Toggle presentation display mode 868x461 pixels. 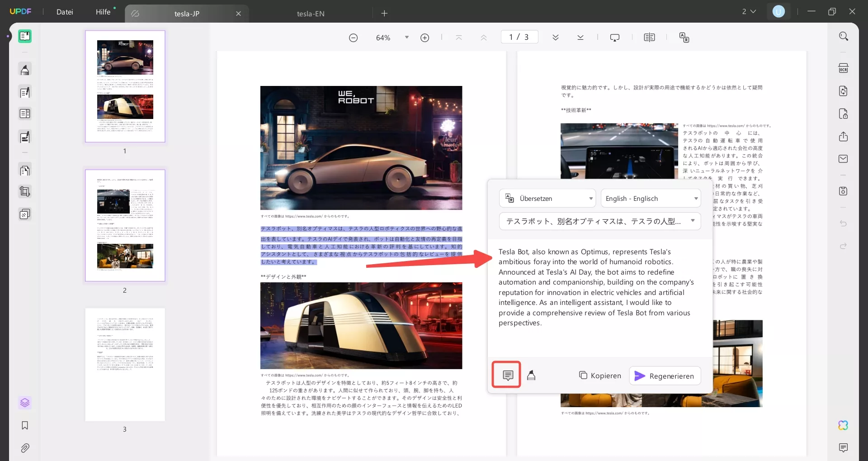coord(615,37)
